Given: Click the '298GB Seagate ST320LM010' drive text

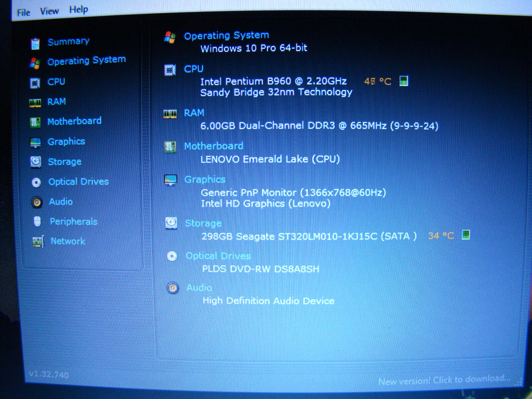Looking at the screenshot, I should pyautogui.click(x=309, y=236).
